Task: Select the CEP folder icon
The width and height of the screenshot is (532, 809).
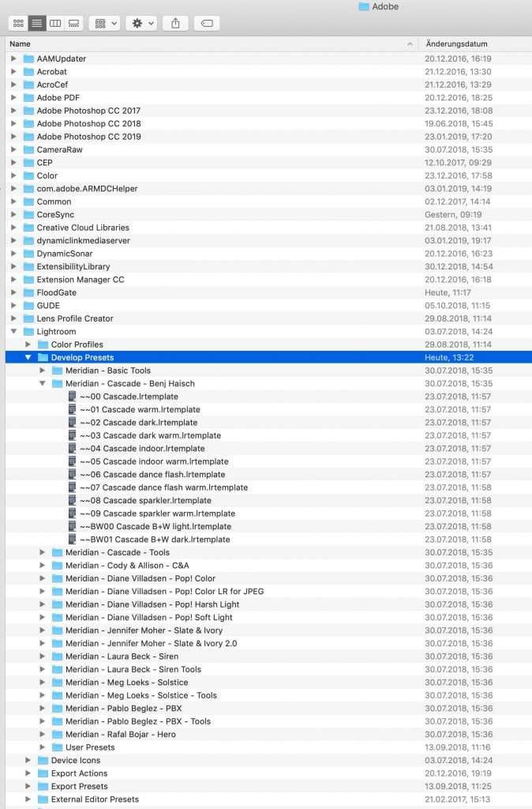Action: (x=29, y=163)
